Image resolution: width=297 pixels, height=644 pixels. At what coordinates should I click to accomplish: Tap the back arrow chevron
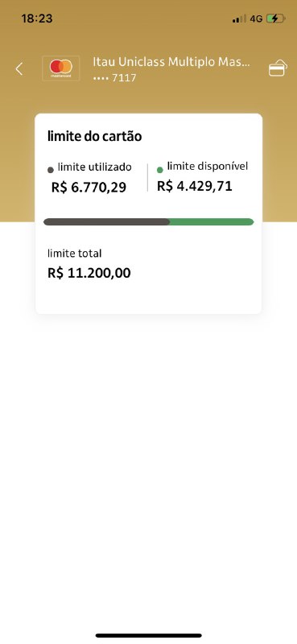pos(19,68)
